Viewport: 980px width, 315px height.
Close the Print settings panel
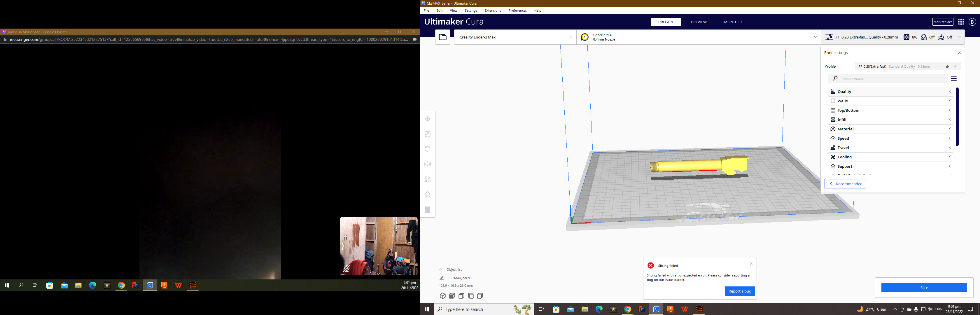coord(959,53)
